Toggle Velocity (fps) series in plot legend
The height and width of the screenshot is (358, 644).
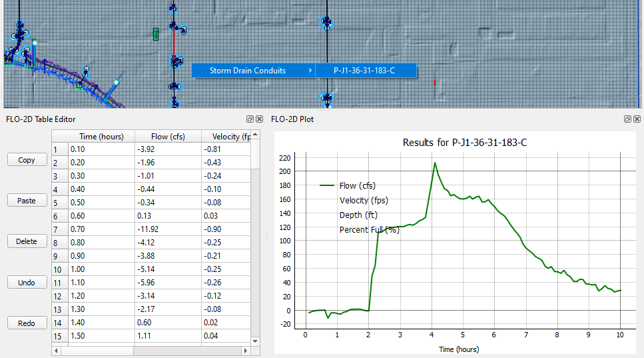pos(364,201)
